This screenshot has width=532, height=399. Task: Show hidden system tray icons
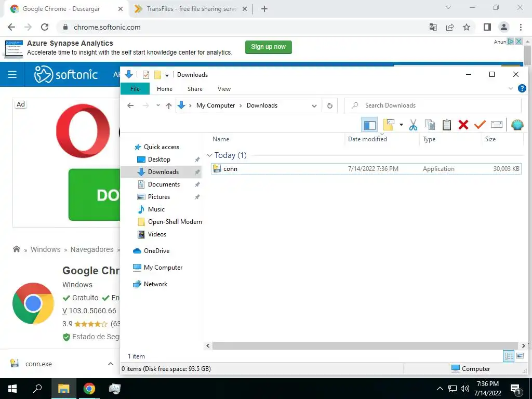[x=440, y=389]
